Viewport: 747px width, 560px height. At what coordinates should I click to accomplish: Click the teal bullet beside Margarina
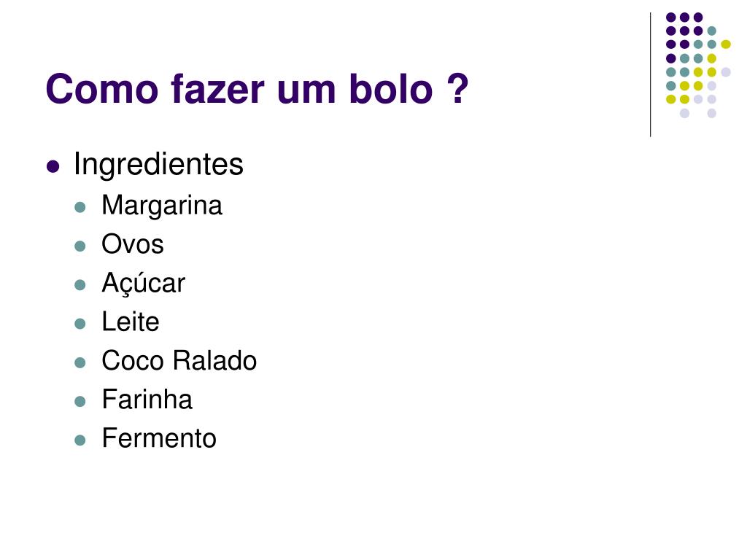click(80, 207)
